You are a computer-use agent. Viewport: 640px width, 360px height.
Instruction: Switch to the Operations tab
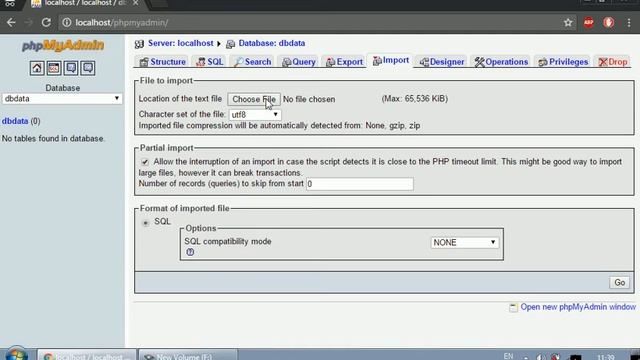click(501, 62)
